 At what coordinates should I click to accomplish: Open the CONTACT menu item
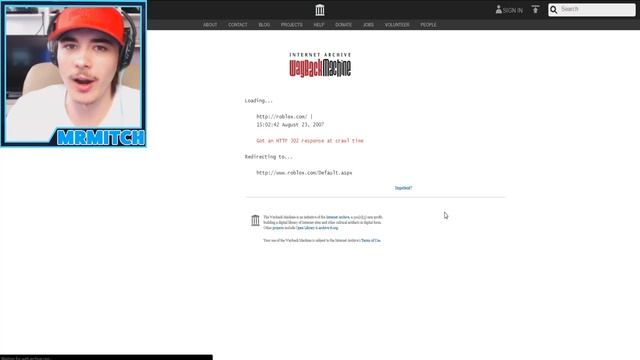coord(238,25)
